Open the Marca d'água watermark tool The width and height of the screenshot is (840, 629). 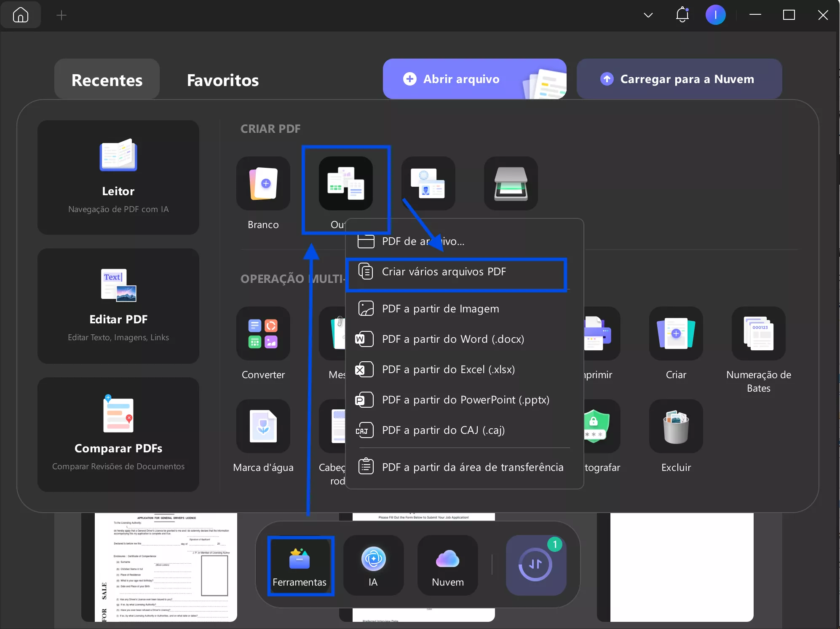click(x=263, y=427)
